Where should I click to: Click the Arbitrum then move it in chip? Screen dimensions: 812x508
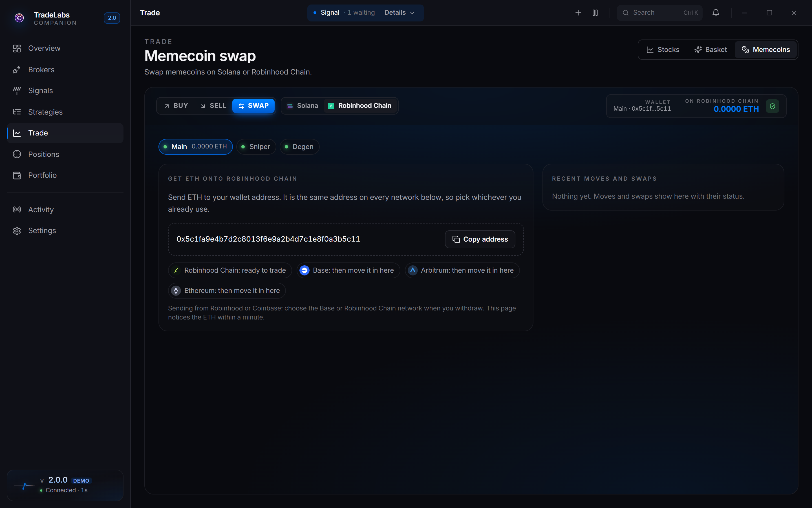coord(462,270)
